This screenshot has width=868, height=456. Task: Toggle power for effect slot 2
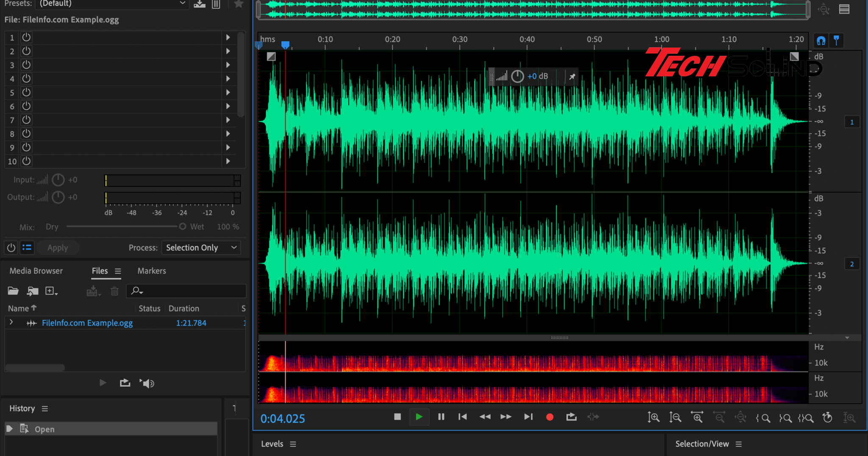(x=26, y=51)
